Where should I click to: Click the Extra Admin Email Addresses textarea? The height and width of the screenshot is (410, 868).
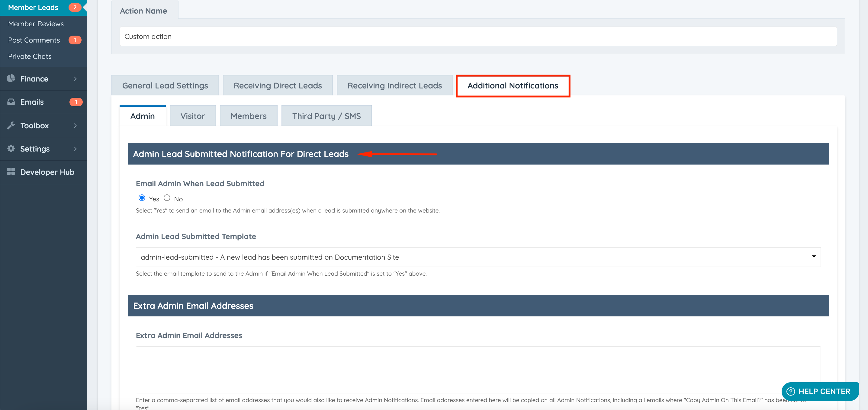click(x=478, y=370)
